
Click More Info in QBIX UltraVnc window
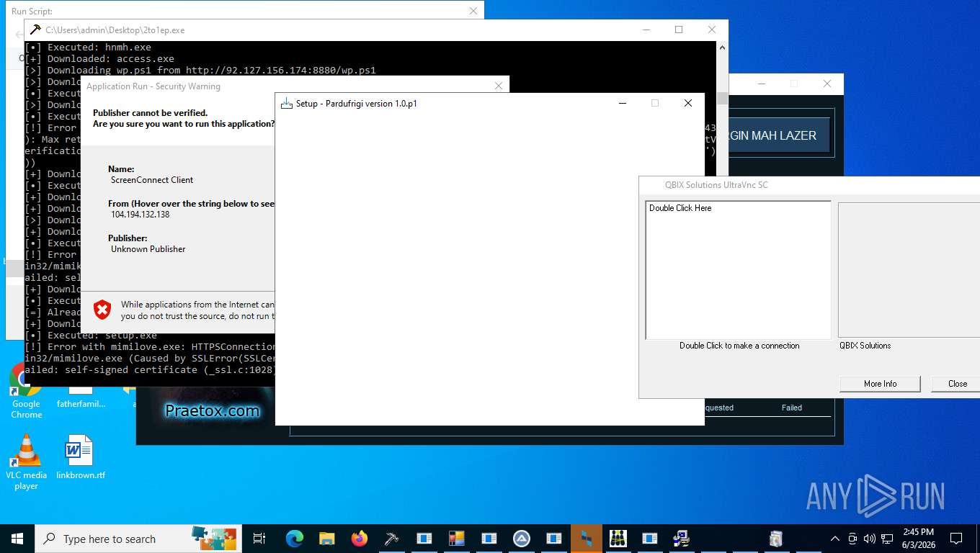click(x=880, y=384)
